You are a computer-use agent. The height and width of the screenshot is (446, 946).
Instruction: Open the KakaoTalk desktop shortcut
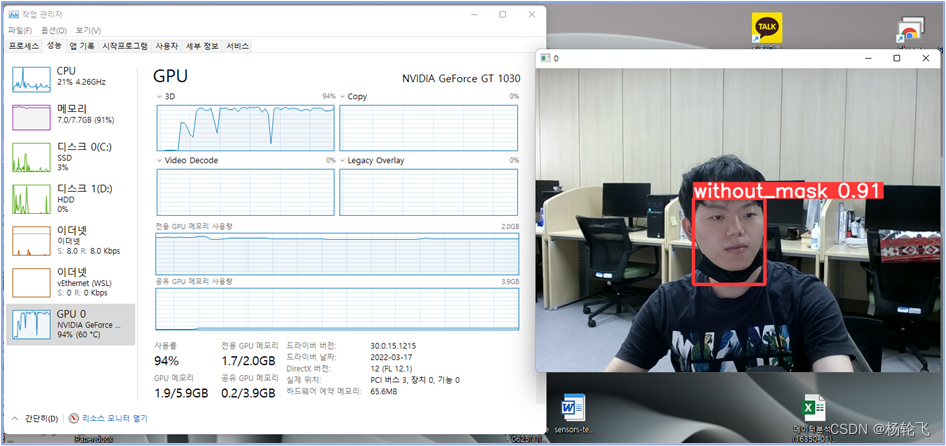click(767, 28)
